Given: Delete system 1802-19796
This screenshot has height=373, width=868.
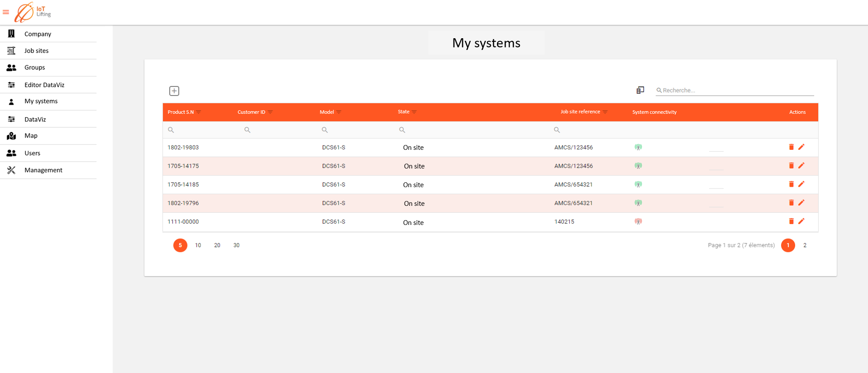Looking at the screenshot, I should (791, 203).
